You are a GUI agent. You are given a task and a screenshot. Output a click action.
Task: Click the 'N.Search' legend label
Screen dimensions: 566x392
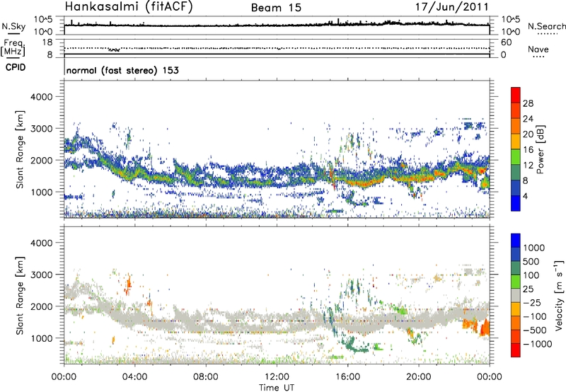(547, 26)
